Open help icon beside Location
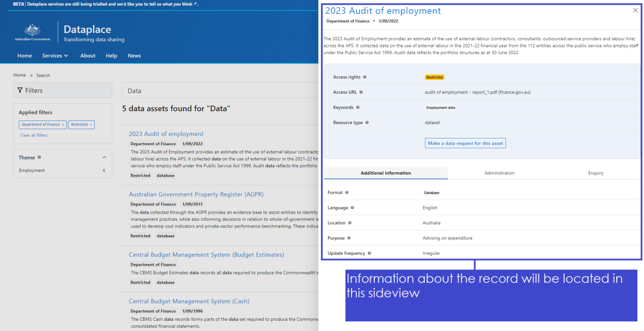 [x=350, y=223]
